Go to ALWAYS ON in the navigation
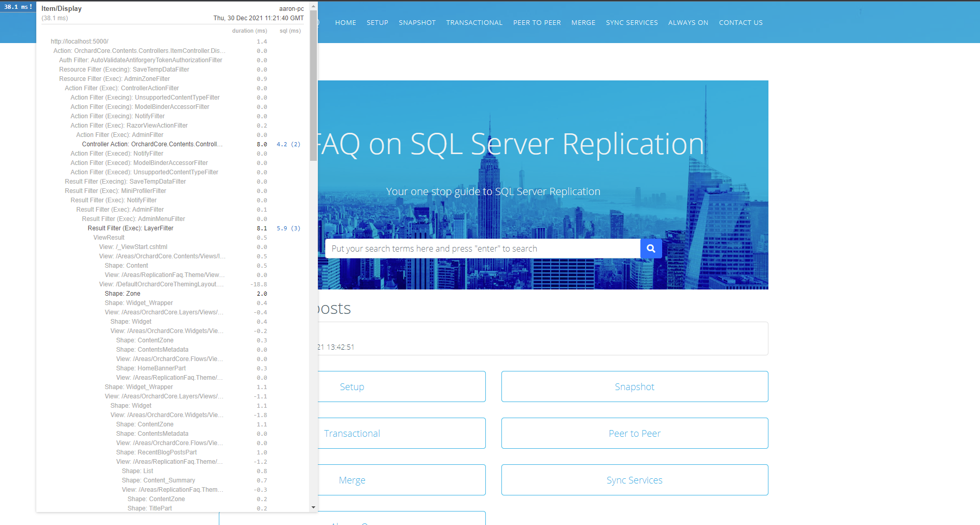980x525 pixels. point(688,23)
